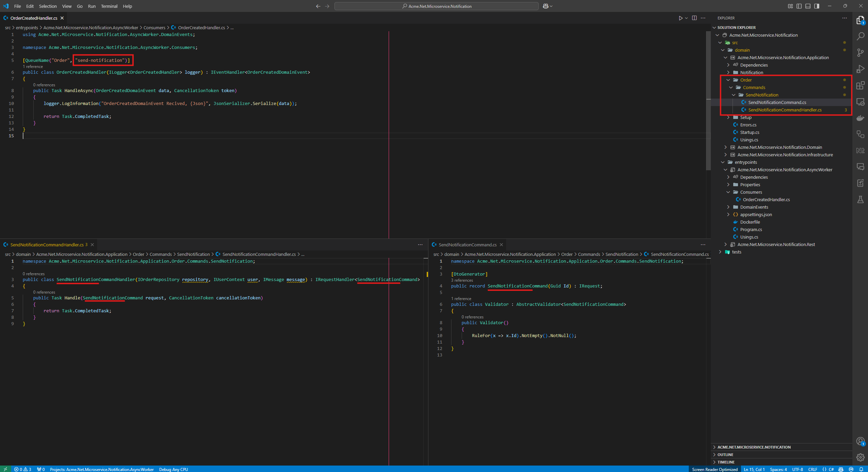Screen dimensions: 868x472
Task: Go forward with navigation arrow
Action: click(327, 6)
